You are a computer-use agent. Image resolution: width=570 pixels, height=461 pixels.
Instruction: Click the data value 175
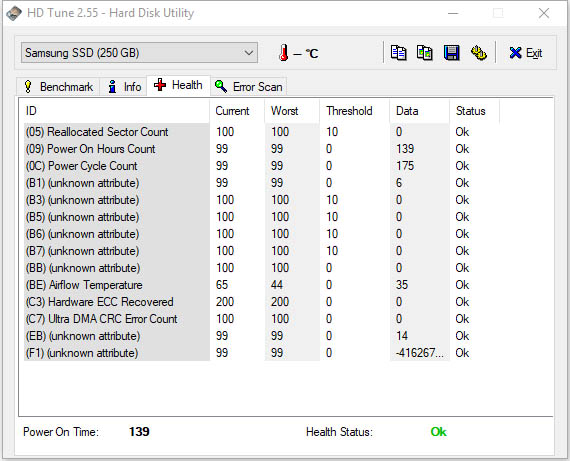coord(405,166)
